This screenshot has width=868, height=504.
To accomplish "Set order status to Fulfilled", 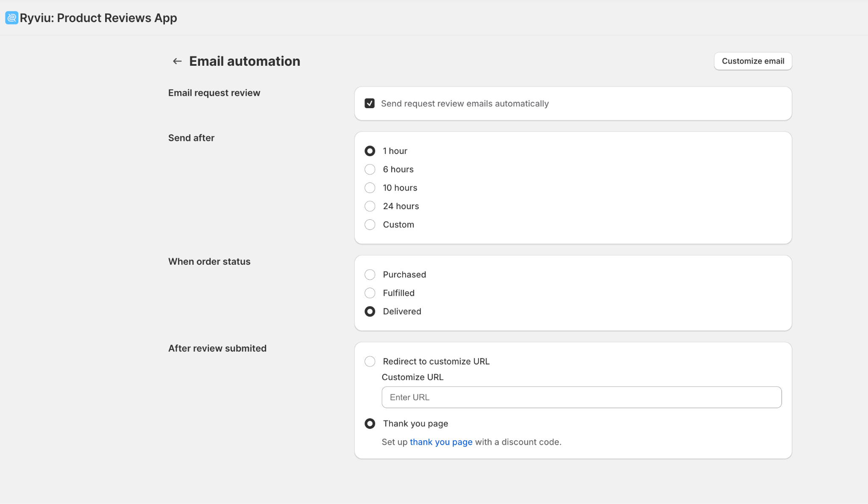I will tap(370, 293).
